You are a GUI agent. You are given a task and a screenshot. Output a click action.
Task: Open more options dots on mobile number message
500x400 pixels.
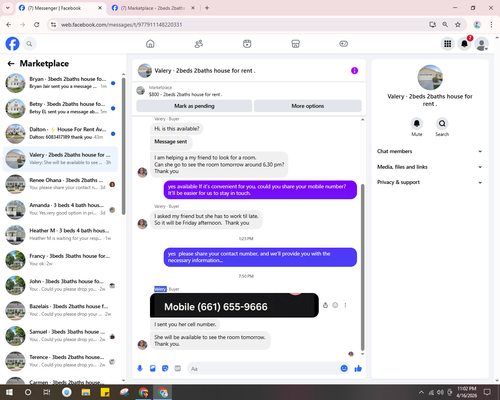(x=345, y=305)
